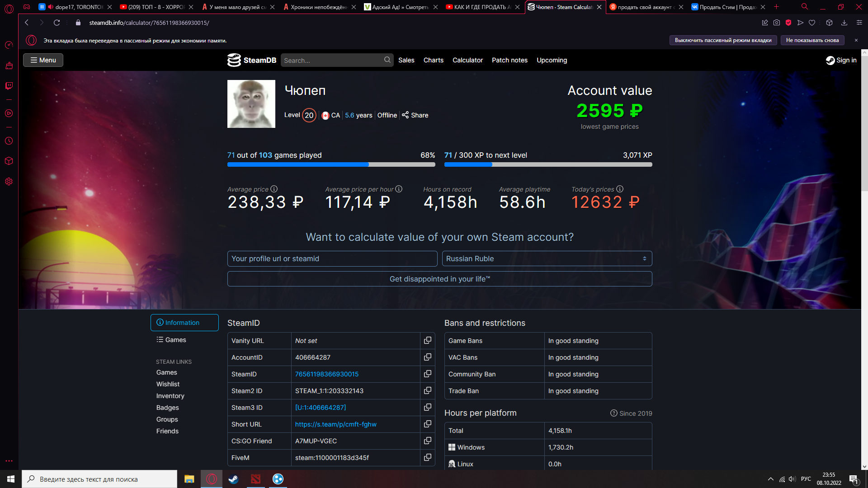This screenshot has height=488, width=868.
Task: Open the SteamDB Menu button
Action: [x=43, y=60]
